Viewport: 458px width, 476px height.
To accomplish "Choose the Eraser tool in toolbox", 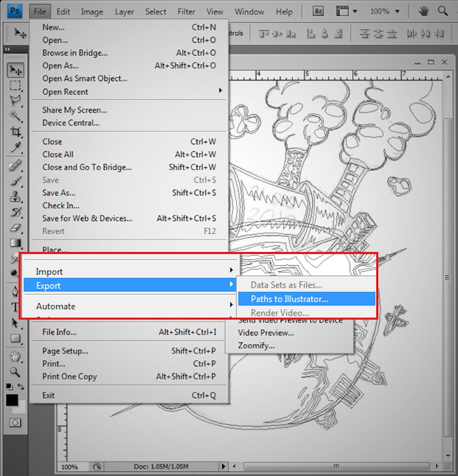I will click(x=15, y=227).
